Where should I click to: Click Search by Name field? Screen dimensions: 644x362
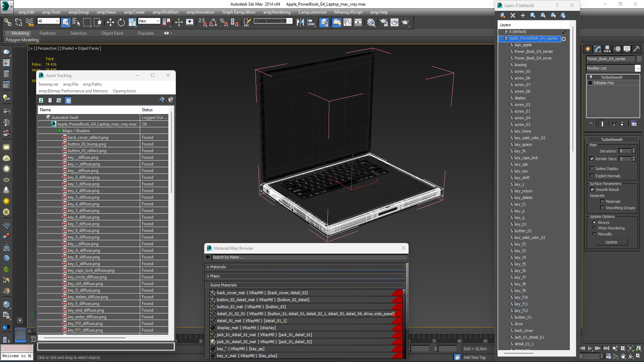point(309,257)
